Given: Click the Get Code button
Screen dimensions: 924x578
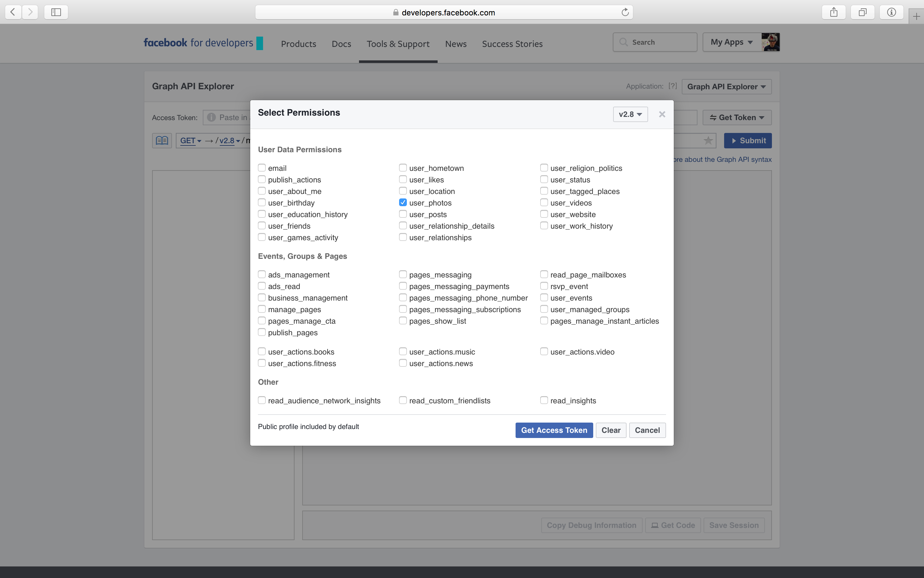Looking at the screenshot, I should click(673, 525).
